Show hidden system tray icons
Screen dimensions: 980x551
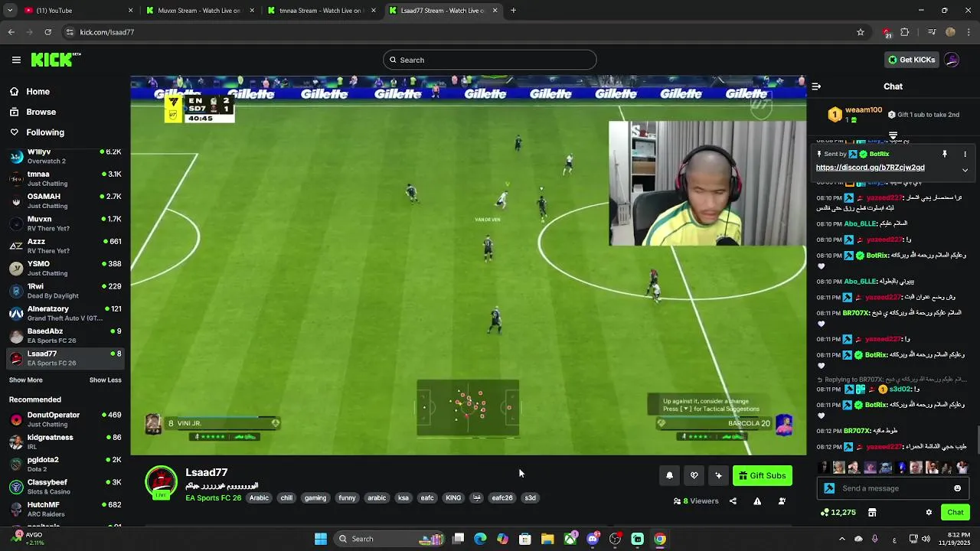point(841,539)
